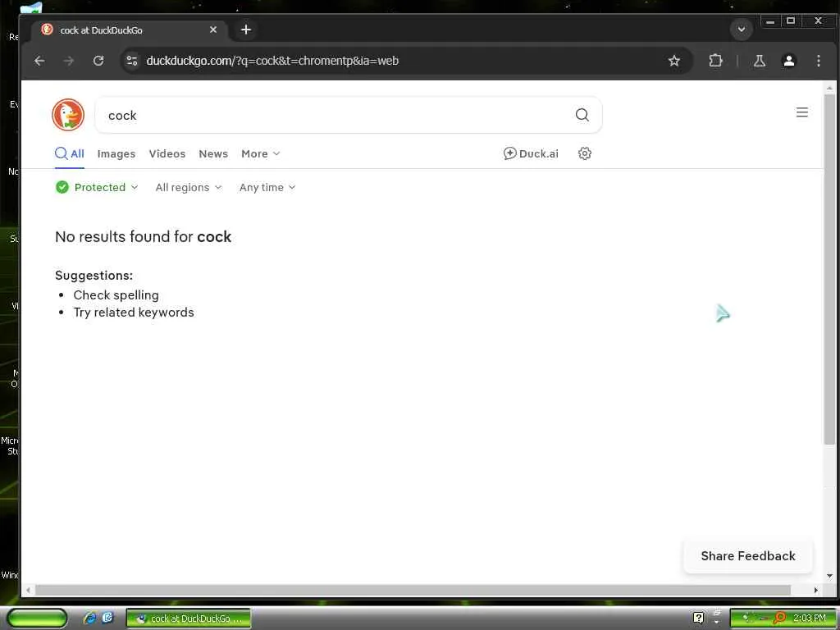Open a new tab with plus button
840x630 pixels.
tap(246, 30)
